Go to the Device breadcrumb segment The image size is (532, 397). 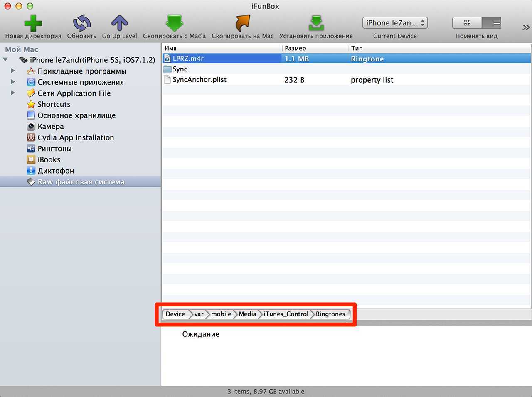coord(175,314)
